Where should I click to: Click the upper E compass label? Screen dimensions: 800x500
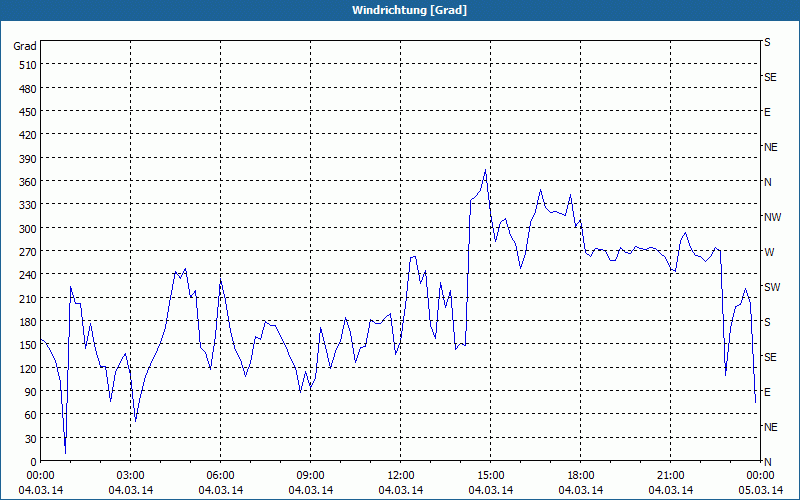click(767, 112)
